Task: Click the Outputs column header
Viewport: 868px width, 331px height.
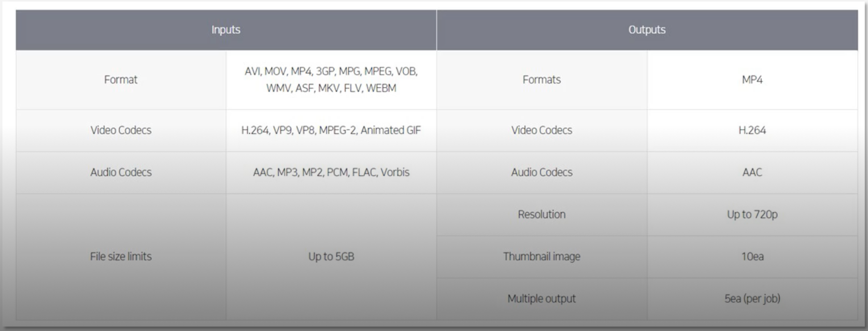Action: 647,30
